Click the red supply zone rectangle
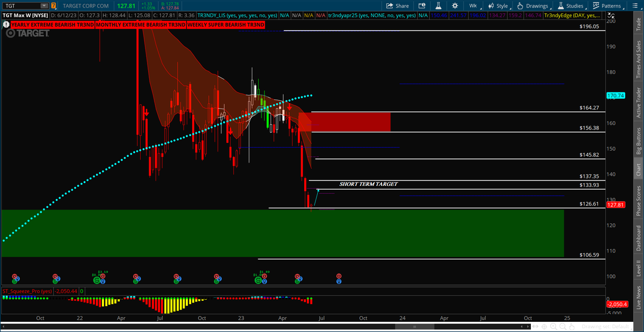The width and height of the screenshot is (644, 332). [345, 122]
